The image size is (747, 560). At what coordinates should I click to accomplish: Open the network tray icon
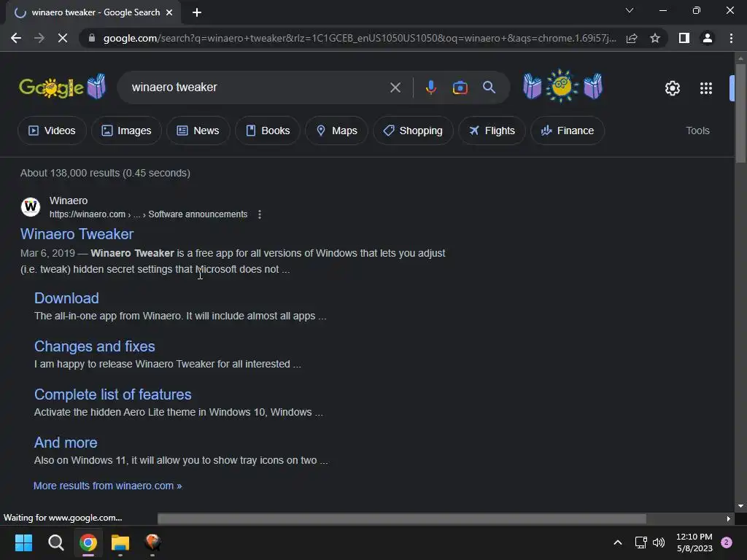pos(640,542)
